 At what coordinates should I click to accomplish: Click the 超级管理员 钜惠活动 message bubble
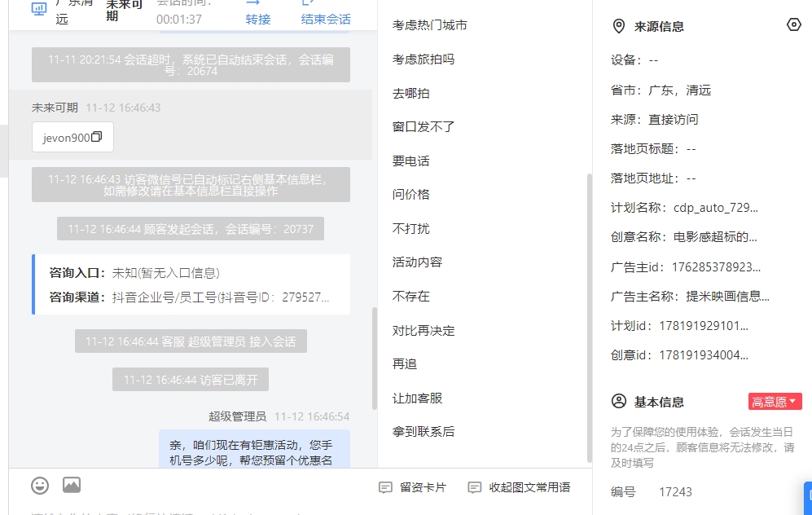(x=254, y=450)
